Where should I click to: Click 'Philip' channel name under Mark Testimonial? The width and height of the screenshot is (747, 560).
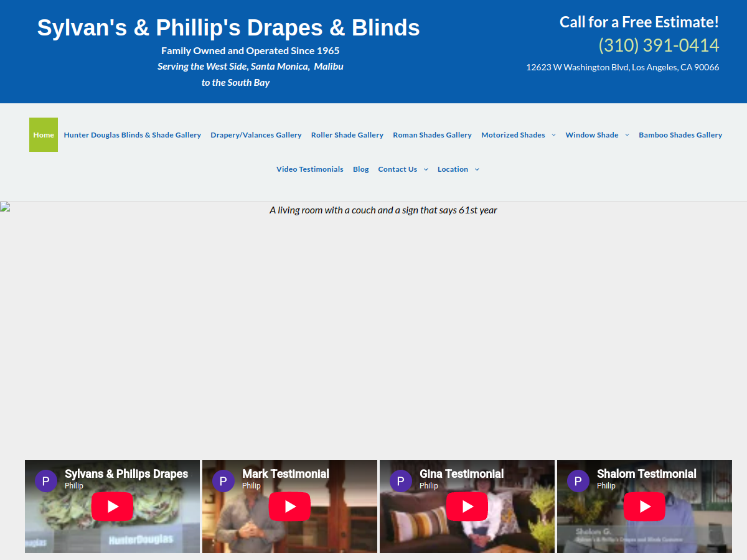tap(251, 486)
